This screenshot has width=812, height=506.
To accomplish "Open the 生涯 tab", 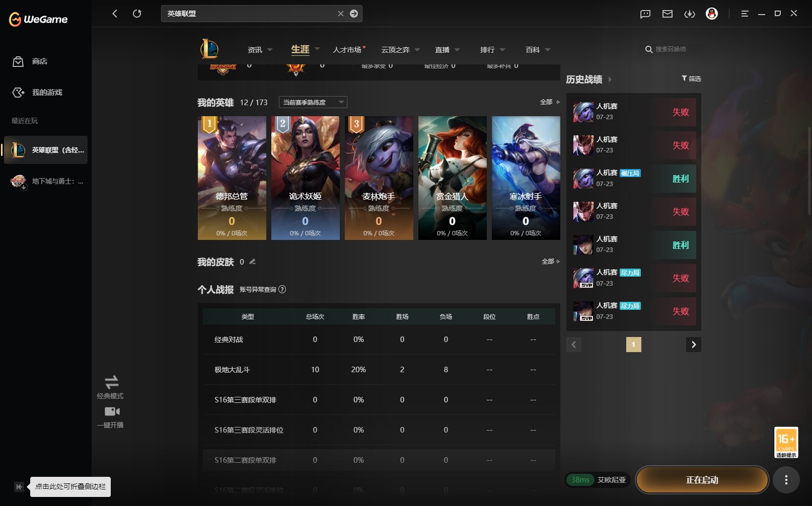I will (x=300, y=49).
